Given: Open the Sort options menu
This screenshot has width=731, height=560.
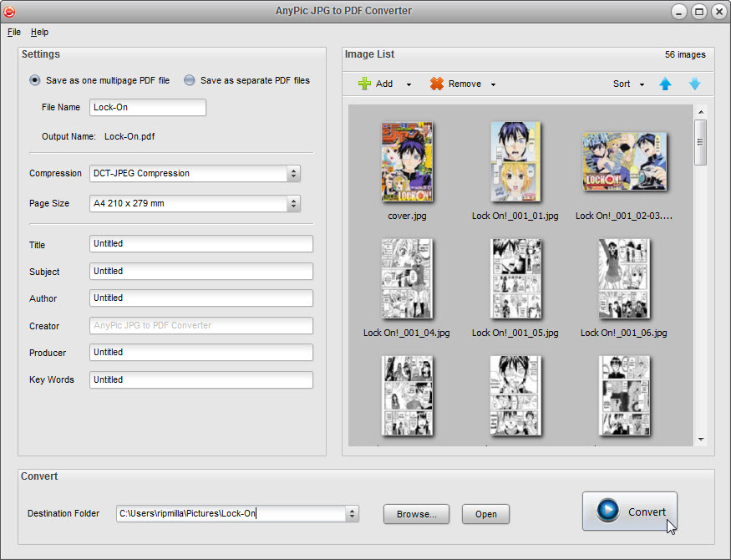Looking at the screenshot, I should 628,84.
